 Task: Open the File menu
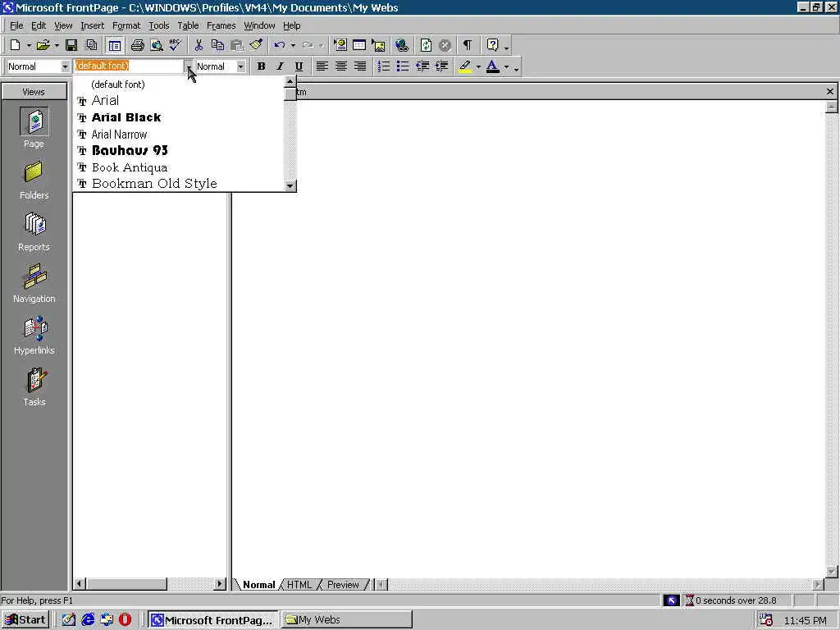click(x=16, y=25)
